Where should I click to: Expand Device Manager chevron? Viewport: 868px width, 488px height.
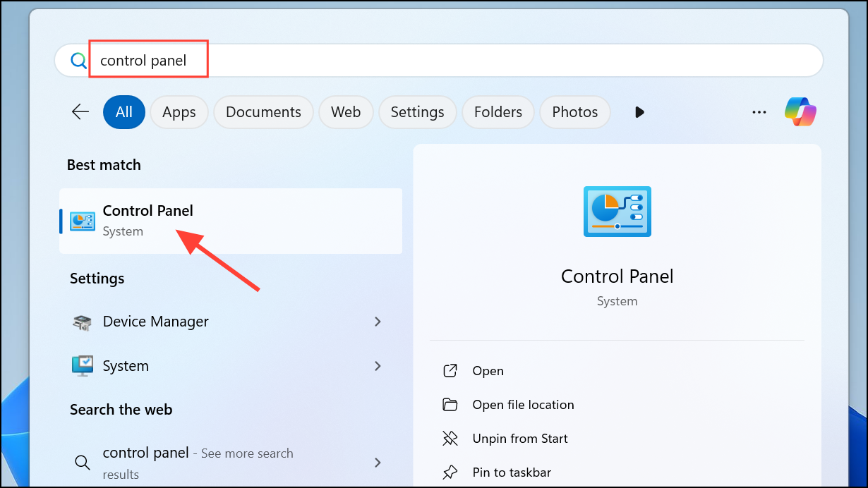378,322
